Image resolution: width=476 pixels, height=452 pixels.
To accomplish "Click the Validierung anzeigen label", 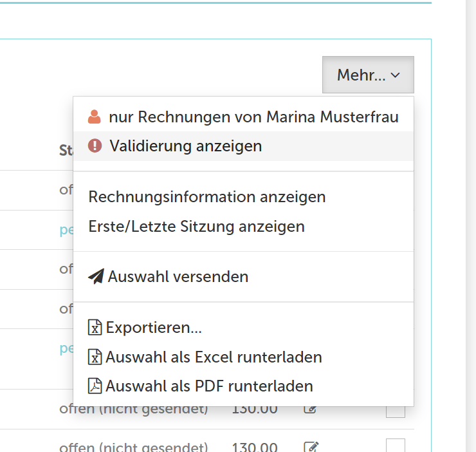I will (185, 146).
